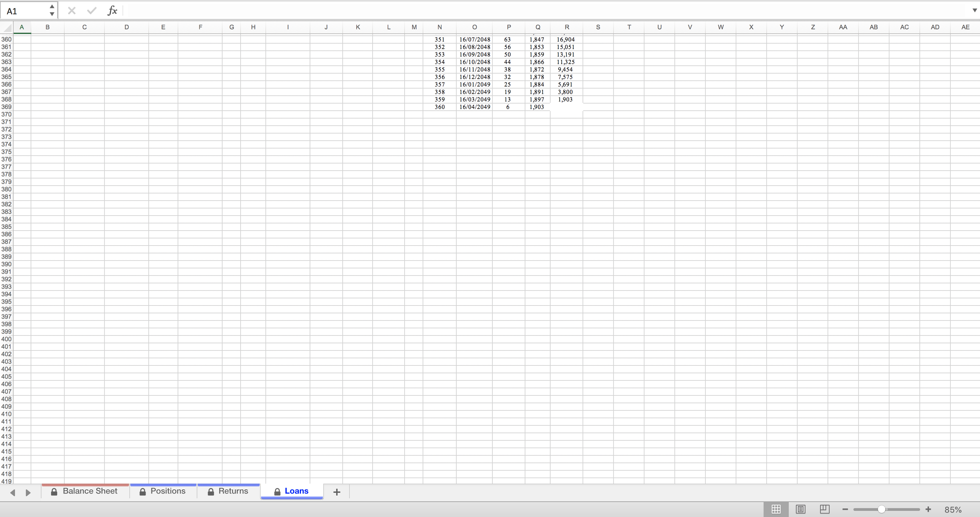980x517 pixels.
Task: Click period number 351 cell
Action: pos(439,39)
